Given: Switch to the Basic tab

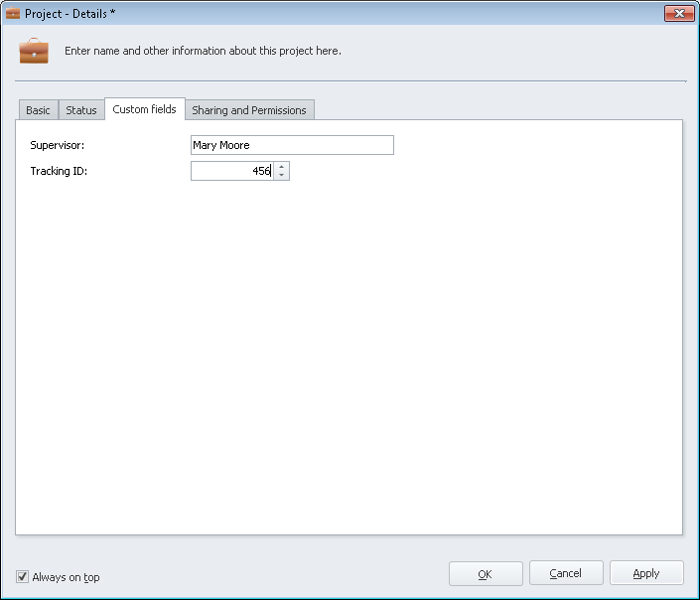Looking at the screenshot, I should [38, 110].
